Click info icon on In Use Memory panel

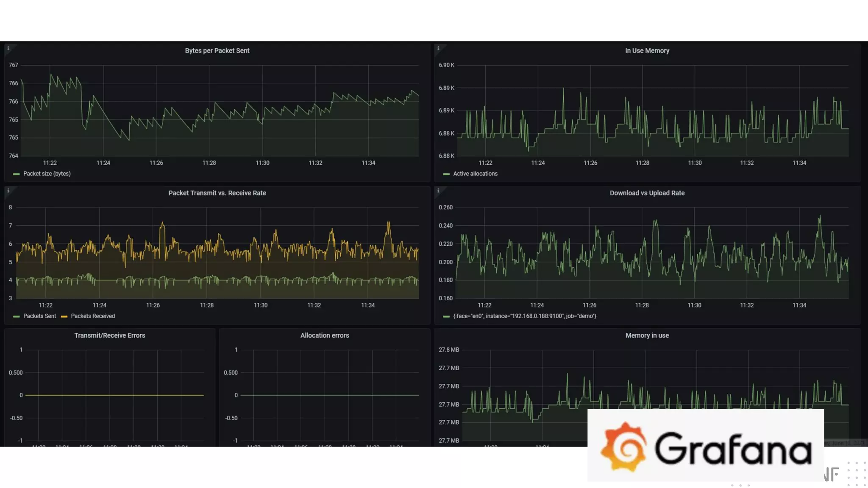pyautogui.click(x=438, y=48)
